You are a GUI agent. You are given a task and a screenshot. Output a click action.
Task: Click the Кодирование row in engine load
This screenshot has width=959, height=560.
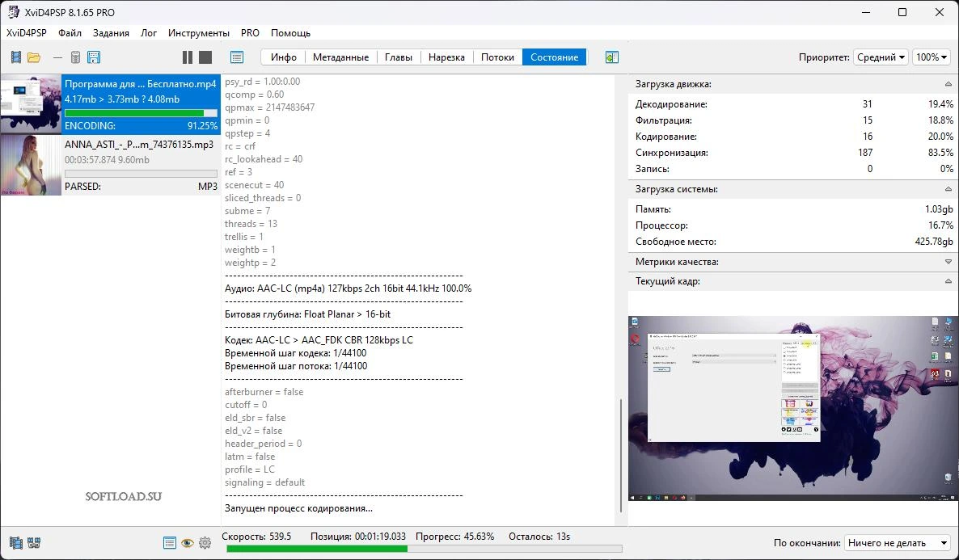point(793,137)
